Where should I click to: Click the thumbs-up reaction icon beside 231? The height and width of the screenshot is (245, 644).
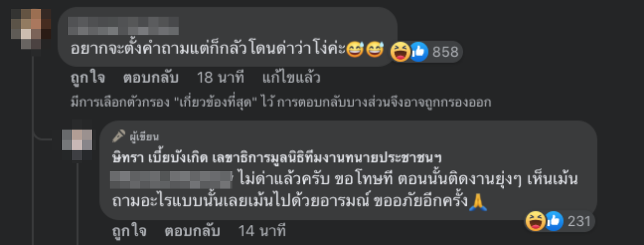[x=553, y=221]
